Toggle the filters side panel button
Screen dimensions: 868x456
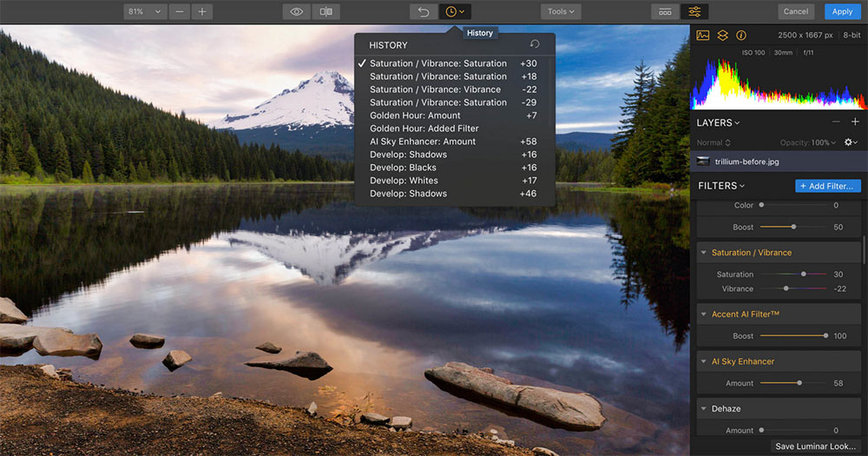[694, 11]
